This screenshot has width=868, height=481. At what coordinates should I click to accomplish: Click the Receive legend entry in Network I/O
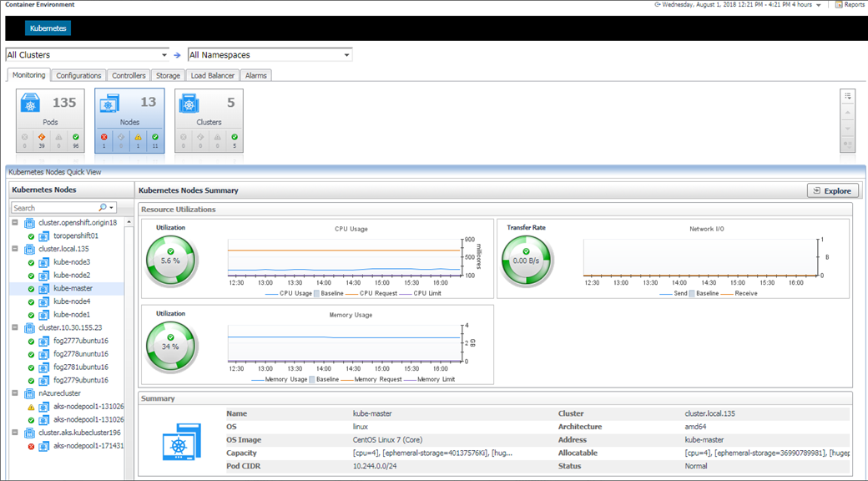[739, 293]
